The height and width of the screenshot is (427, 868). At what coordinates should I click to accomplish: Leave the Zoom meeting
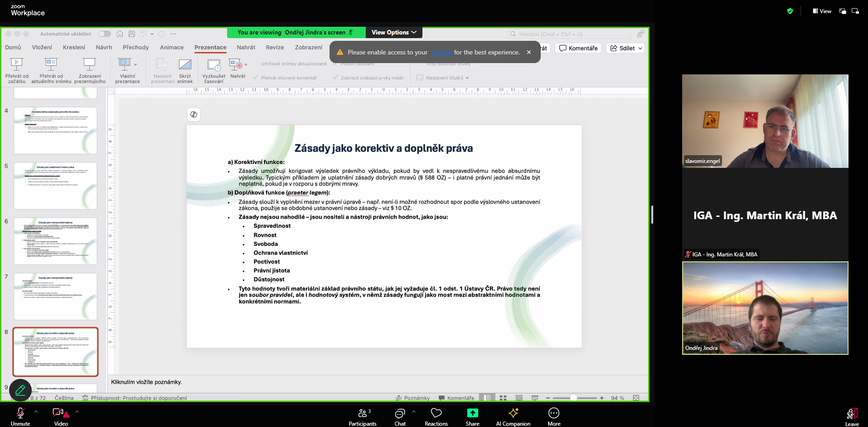click(852, 415)
